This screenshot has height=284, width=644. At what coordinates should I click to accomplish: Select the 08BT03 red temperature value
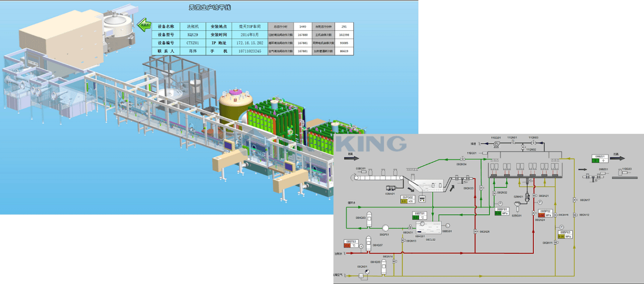[348, 245]
